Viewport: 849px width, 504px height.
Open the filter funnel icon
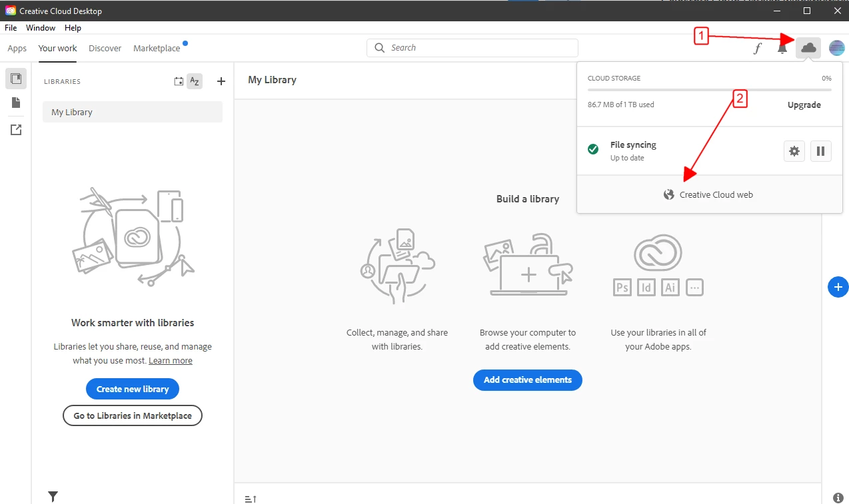53,496
